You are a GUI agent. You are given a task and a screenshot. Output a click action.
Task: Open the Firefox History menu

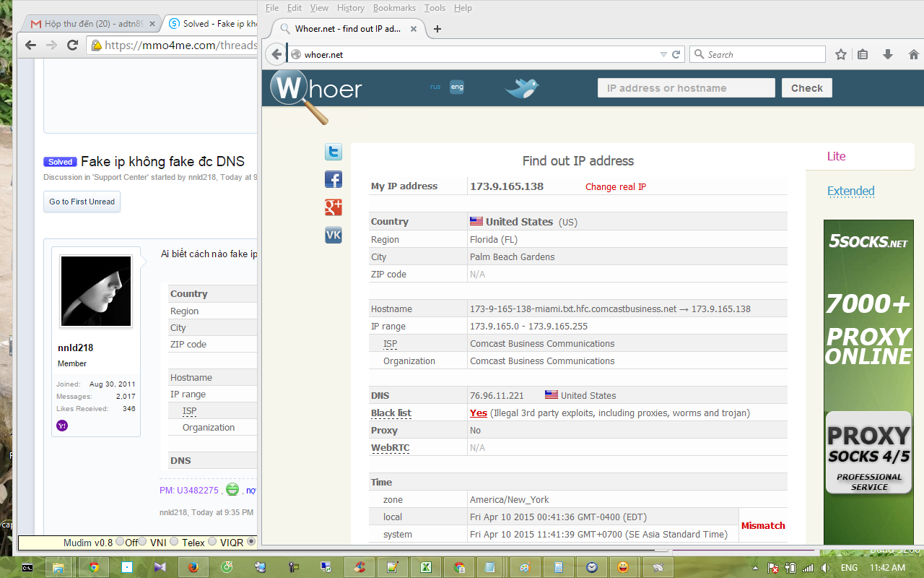pyautogui.click(x=351, y=8)
